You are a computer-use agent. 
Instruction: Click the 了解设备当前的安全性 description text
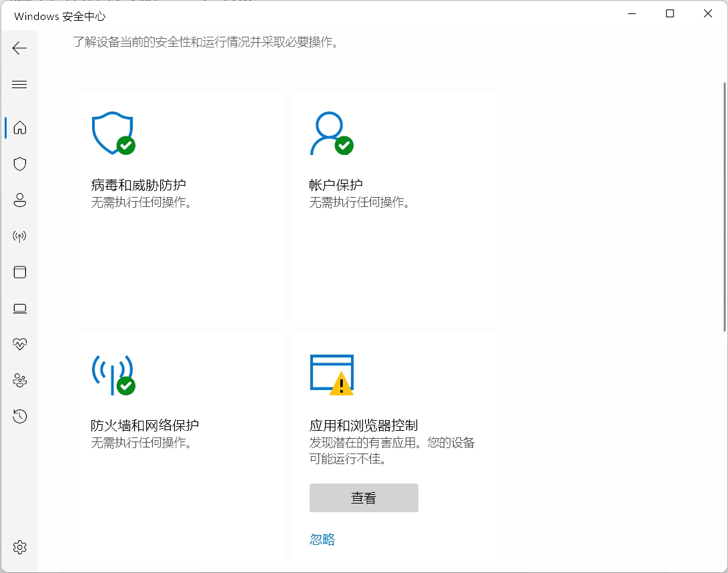[x=206, y=42]
